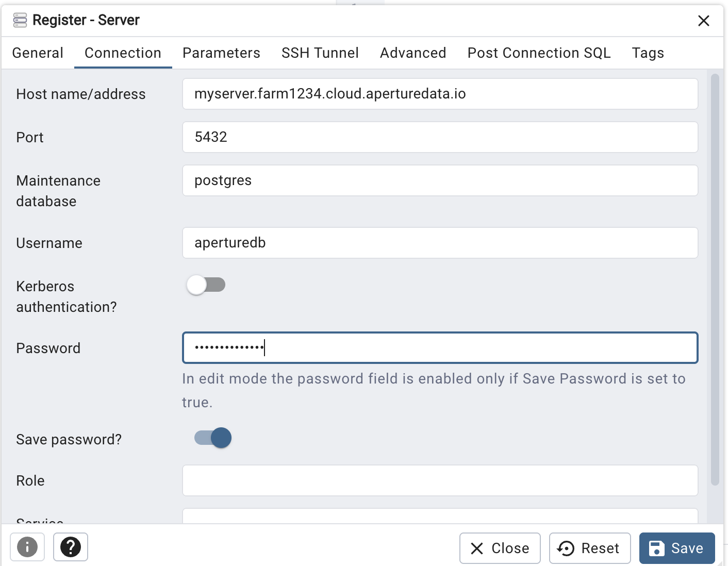Click the Host name/address label

coord(81,94)
